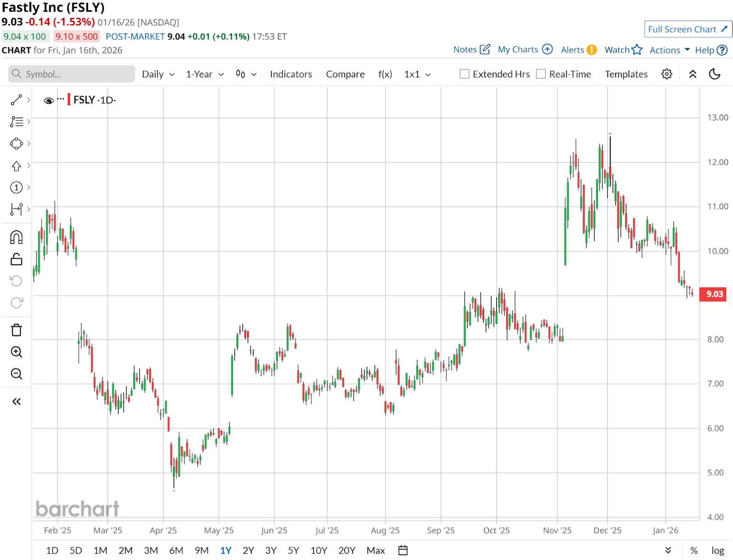Open the Indicators menu
Screen dimensions: 733x560
291,74
